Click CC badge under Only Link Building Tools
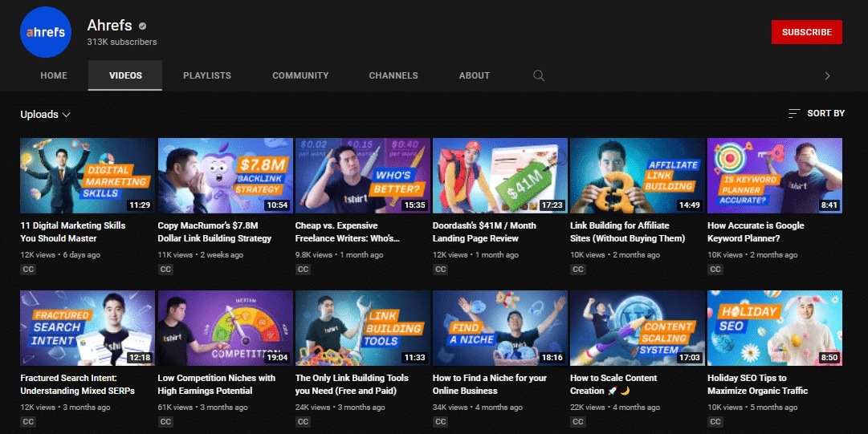Screen dimensions: 868x434 coord(303,422)
